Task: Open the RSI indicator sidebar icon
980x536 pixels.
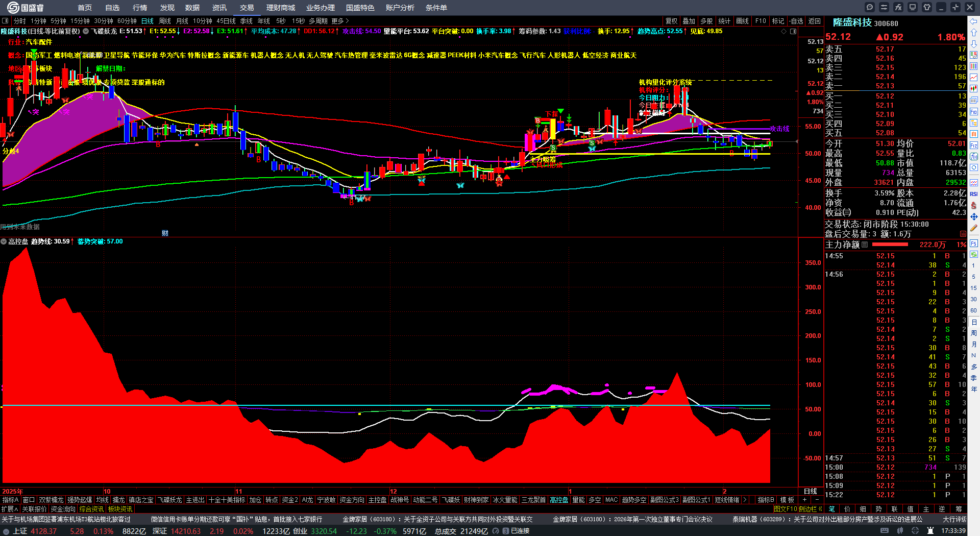Action: point(974,194)
